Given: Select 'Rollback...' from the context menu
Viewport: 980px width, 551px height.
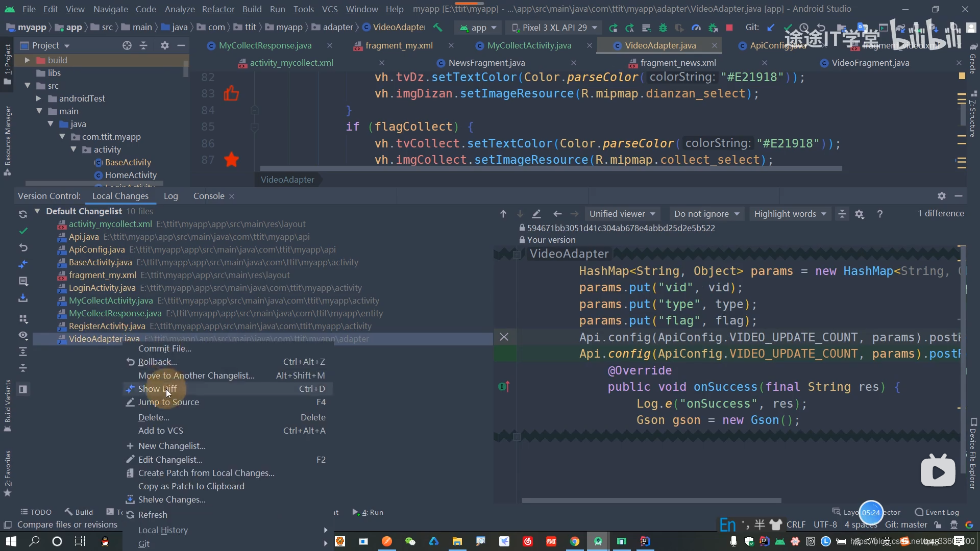Looking at the screenshot, I should click(157, 361).
